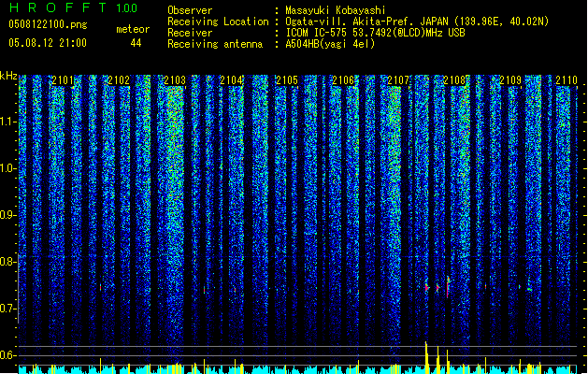Viewport: 588px width, 374px height.
Task: Click the 2109 time marker
Action: 510,80
